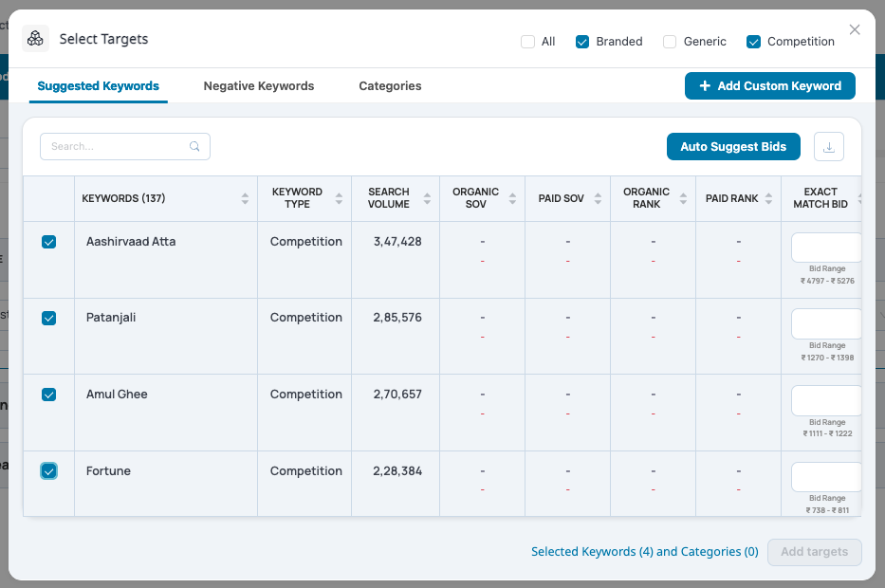
Task: Click Add Custom Keyword button
Action: click(770, 85)
